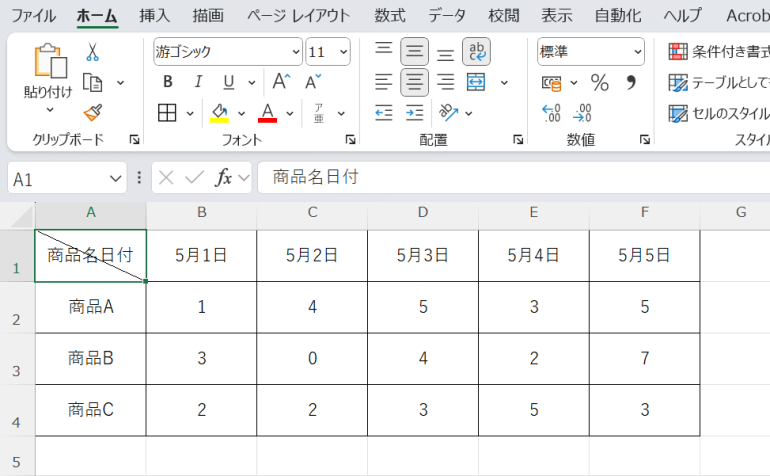
Task: Decrease decimal places
Action: coord(582,113)
